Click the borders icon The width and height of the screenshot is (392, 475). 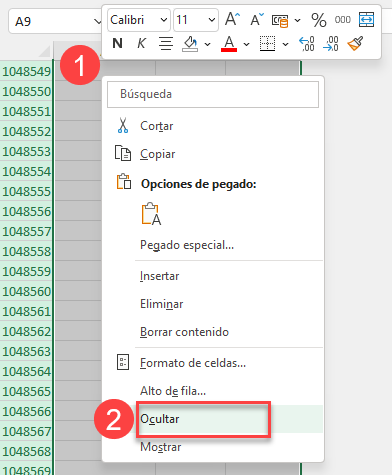267,44
